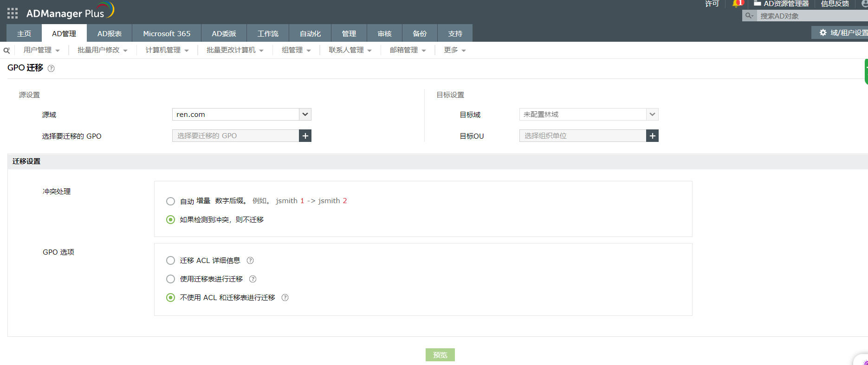The height and width of the screenshot is (365, 868).
Task: Open AD资源管理器 link
Action: pyautogui.click(x=781, y=4)
